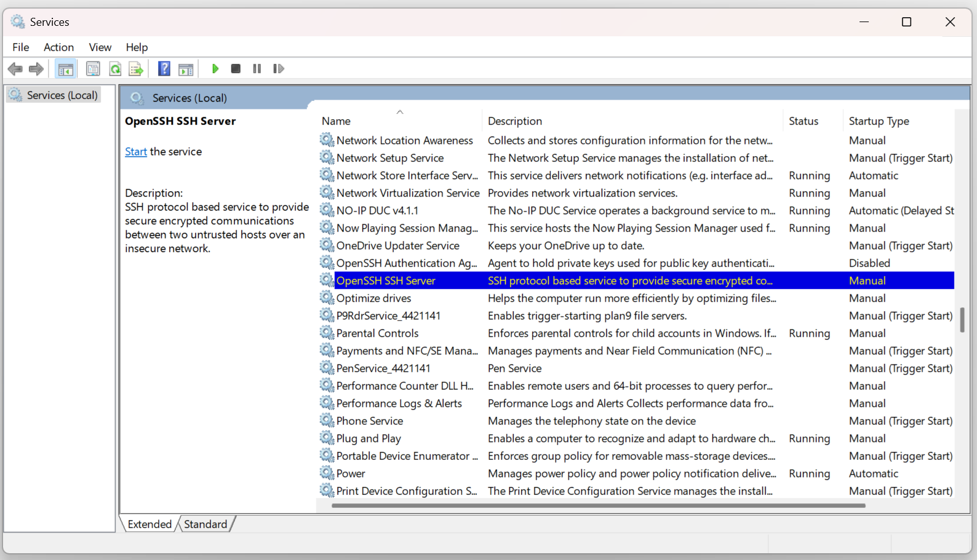Sort by the Startup Type column header
The image size is (977, 560).
click(899, 121)
